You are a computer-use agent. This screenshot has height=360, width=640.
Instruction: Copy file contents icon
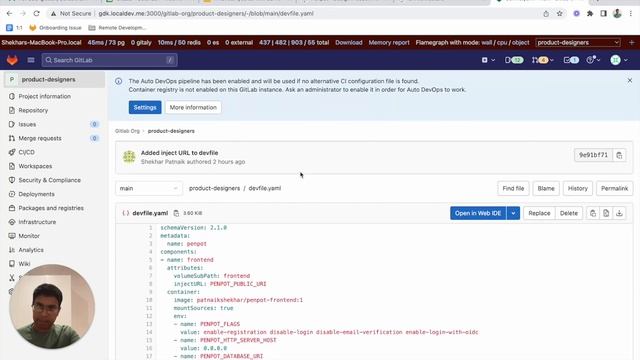click(593, 213)
